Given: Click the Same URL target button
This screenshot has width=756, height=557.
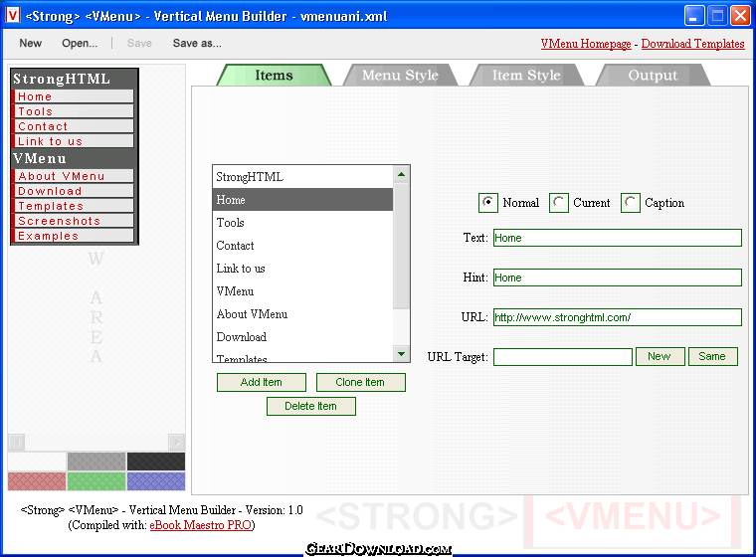Looking at the screenshot, I should coord(712,356).
